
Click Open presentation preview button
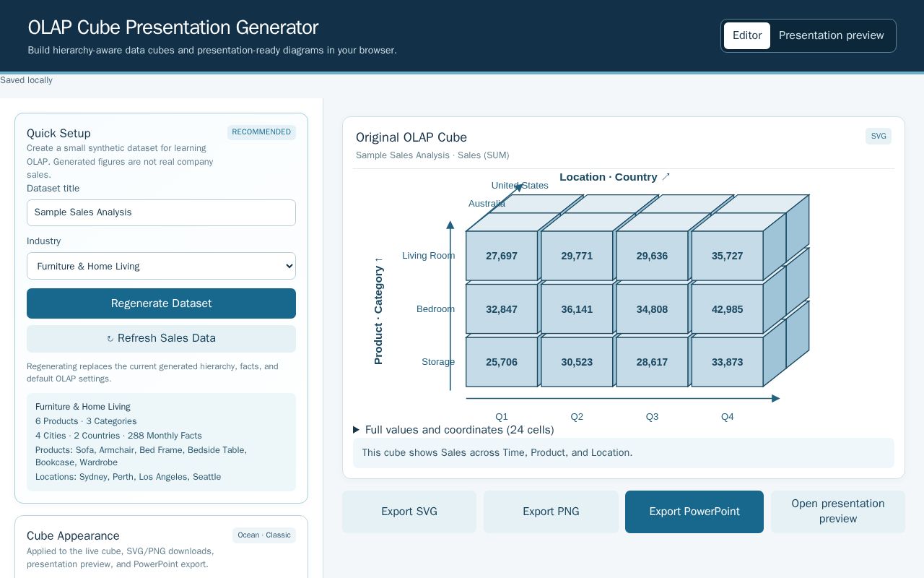pos(838,512)
